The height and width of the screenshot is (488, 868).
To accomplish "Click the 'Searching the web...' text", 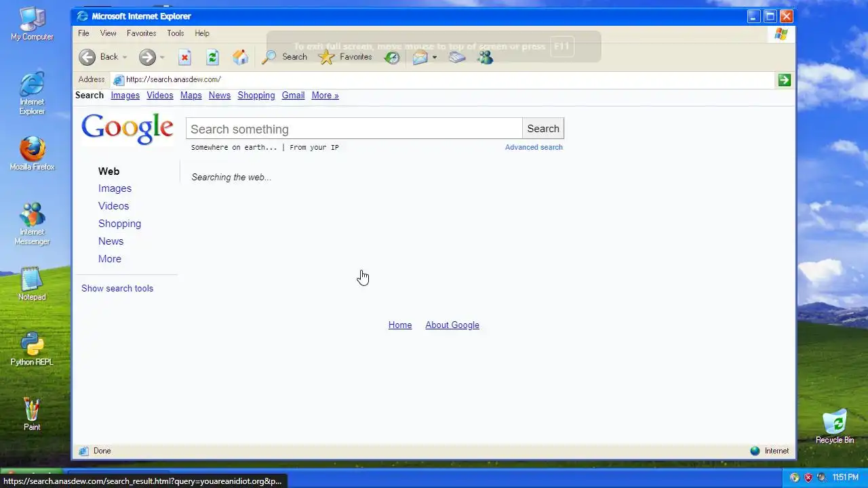I will tap(231, 178).
